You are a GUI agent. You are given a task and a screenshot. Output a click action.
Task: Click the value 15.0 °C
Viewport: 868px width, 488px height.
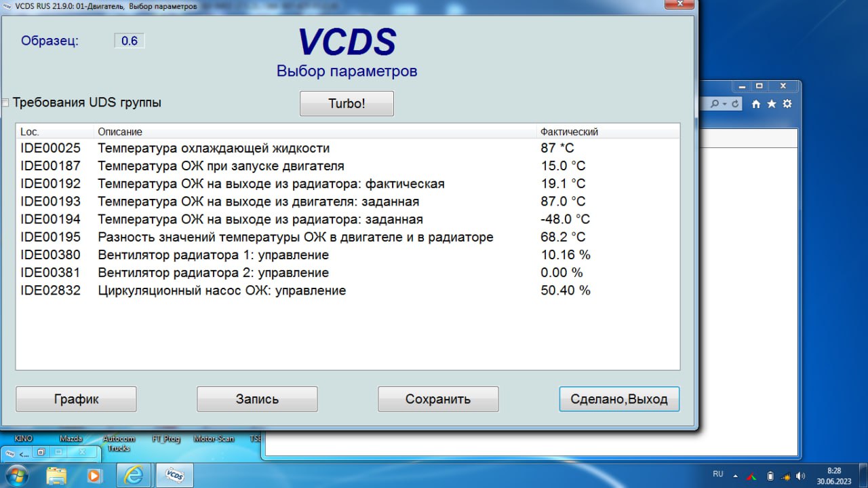(563, 166)
